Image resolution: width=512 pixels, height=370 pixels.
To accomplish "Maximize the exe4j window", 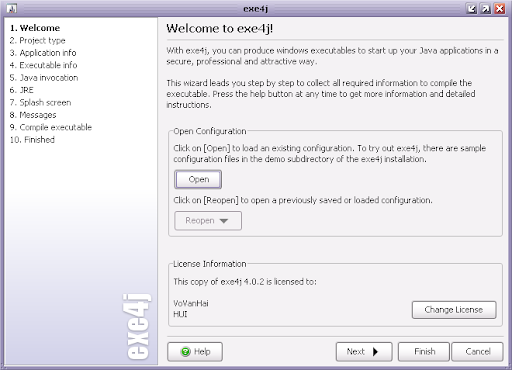I will [x=486, y=9].
